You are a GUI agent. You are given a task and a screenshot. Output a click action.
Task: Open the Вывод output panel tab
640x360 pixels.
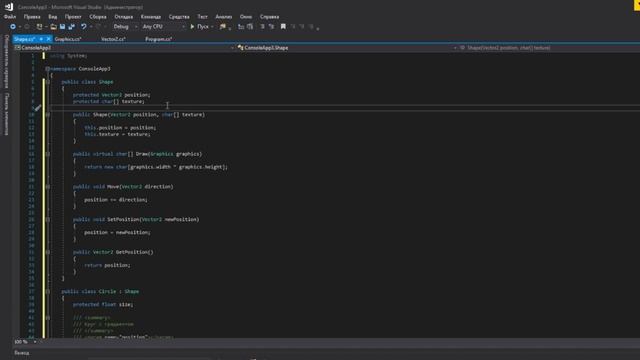22,353
